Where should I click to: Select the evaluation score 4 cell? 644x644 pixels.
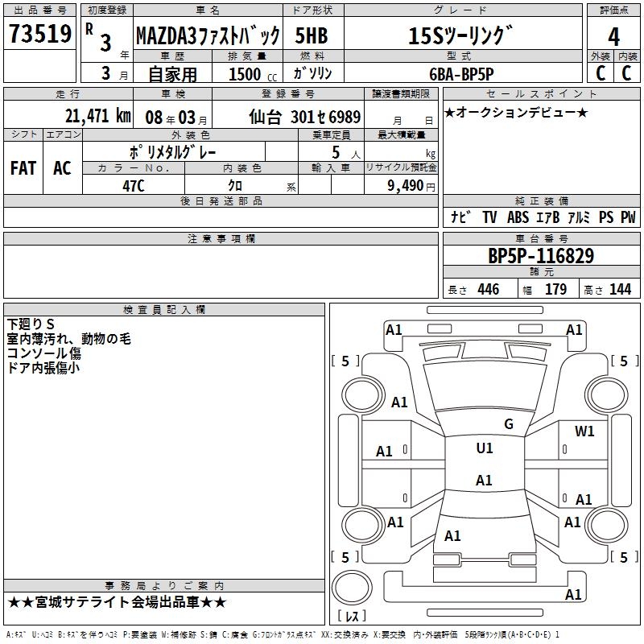[613, 35]
